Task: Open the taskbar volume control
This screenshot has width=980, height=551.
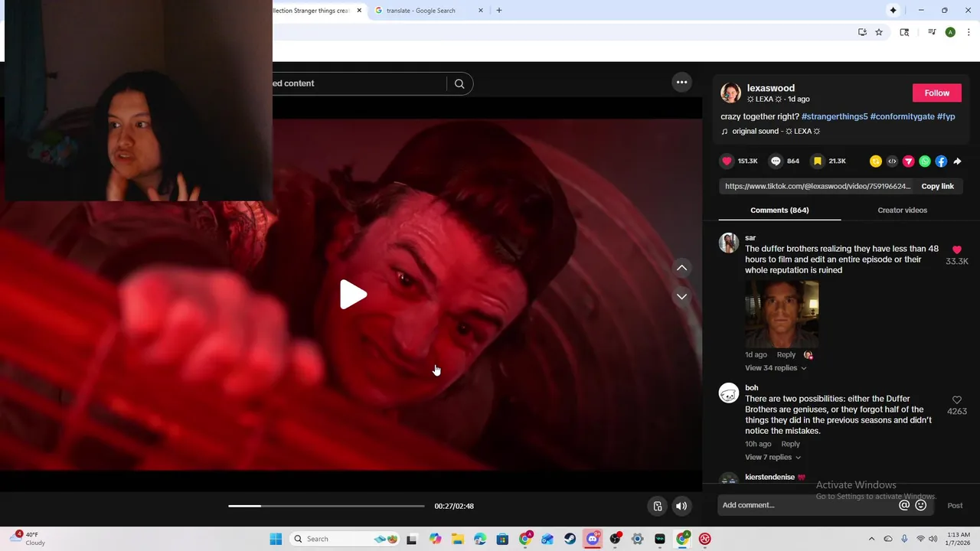Action: 933,539
